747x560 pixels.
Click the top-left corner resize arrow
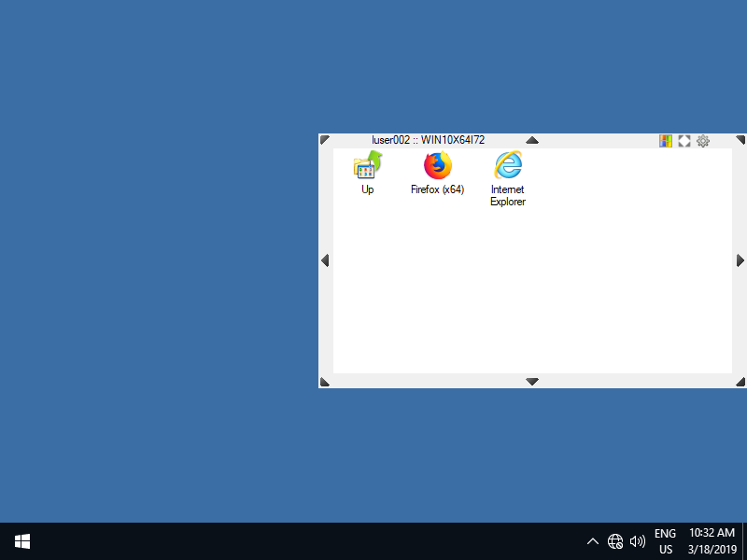[x=324, y=140]
